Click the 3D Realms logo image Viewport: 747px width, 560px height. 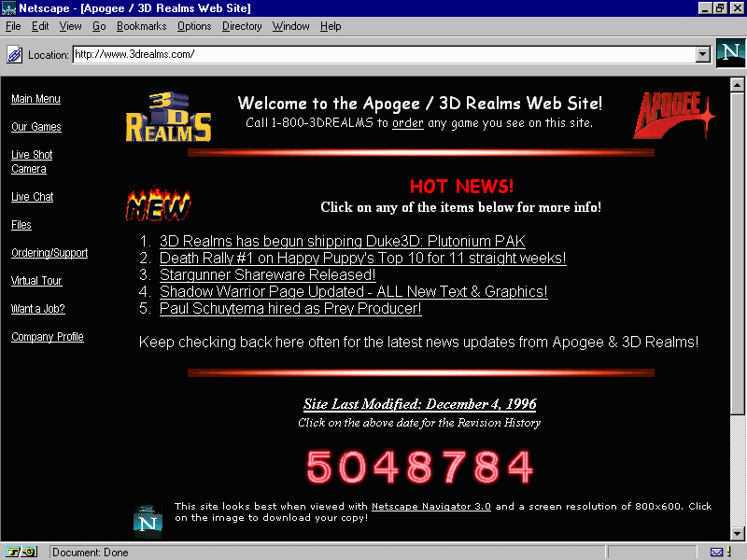tap(169, 117)
